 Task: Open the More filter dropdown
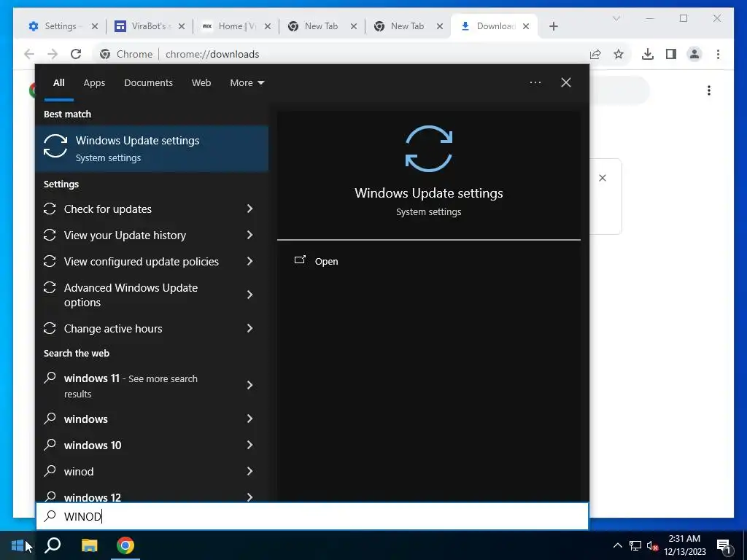(x=247, y=83)
